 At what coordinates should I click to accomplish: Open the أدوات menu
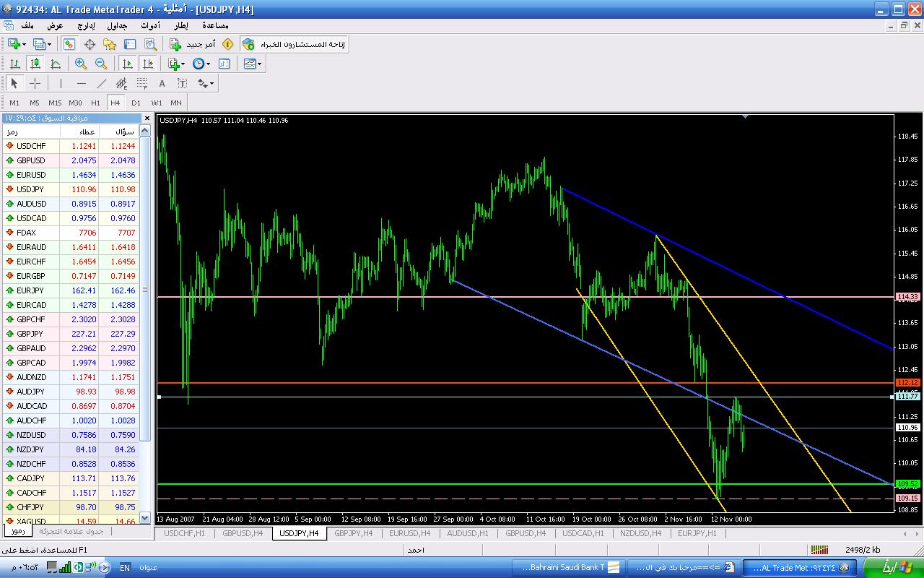coord(150,25)
